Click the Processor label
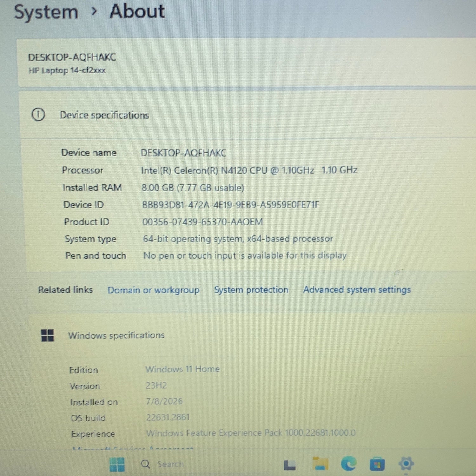The image size is (476, 476). coord(83,170)
